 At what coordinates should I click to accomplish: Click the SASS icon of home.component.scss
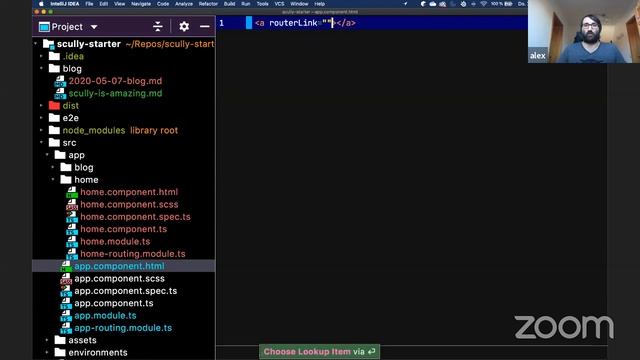pos(72,204)
